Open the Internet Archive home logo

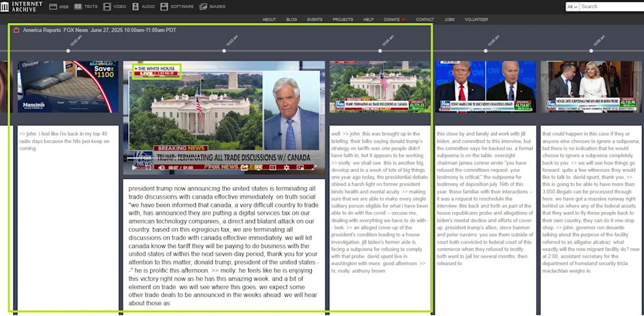point(21,6)
